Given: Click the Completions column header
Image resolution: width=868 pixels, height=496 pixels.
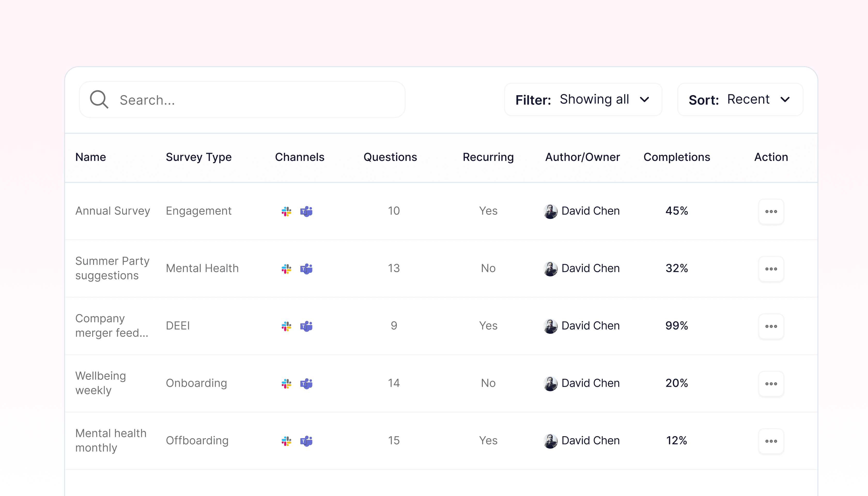Looking at the screenshot, I should (677, 157).
